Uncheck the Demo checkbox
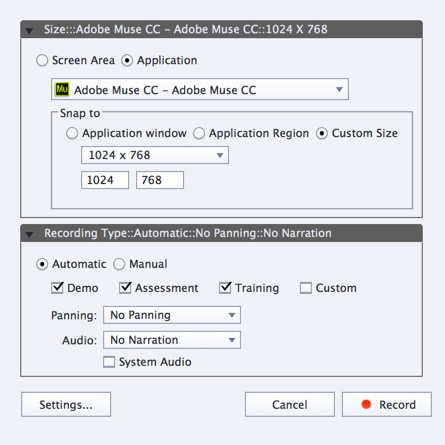This screenshot has height=445, width=445. [57, 288]
